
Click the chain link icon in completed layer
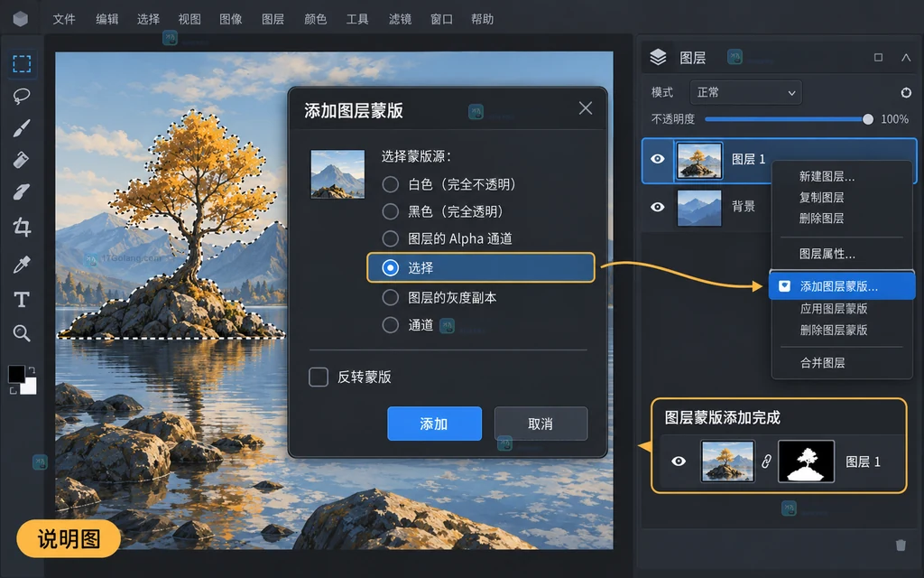point(766,461)
